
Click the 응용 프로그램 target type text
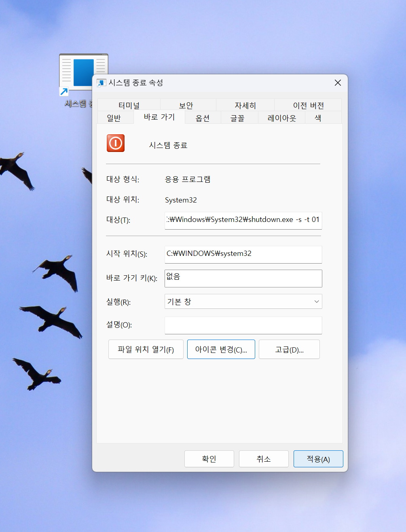point(188,179)
